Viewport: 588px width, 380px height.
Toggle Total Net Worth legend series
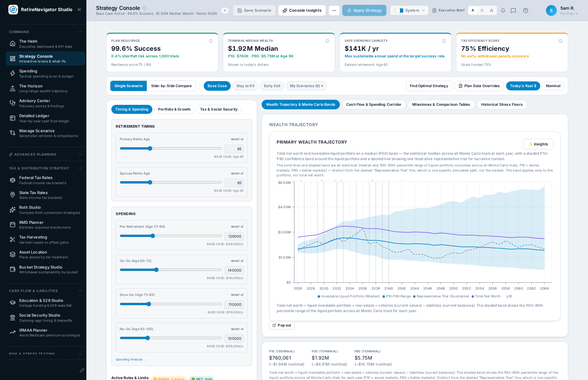coord(486,296)
